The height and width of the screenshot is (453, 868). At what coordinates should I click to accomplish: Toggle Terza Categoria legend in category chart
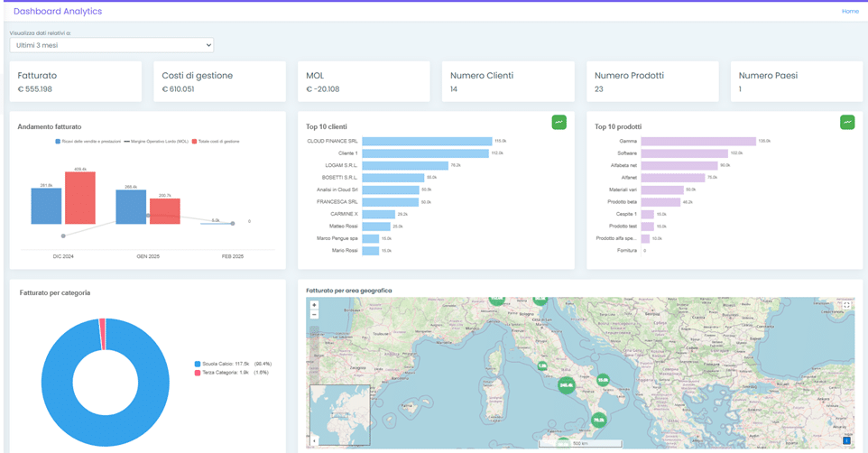(x=226, y=373)
